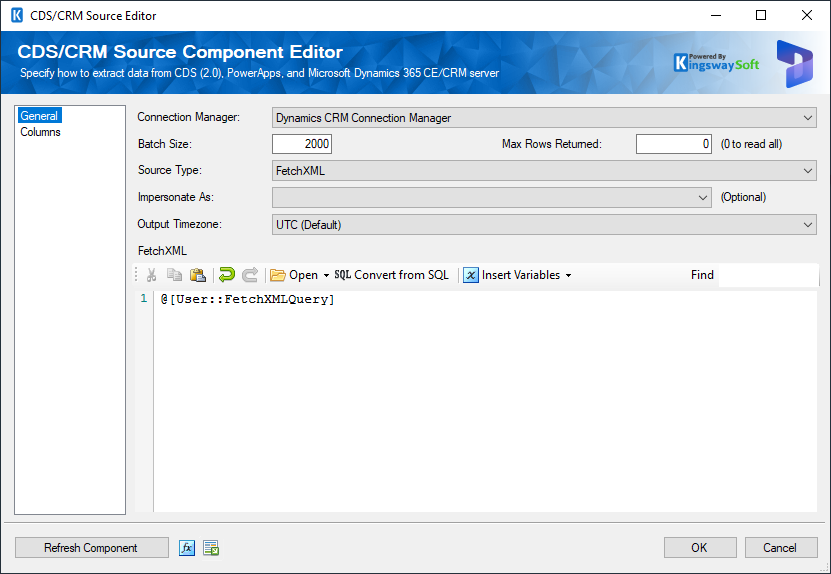Click the Batch Size input field

(302, 144)
